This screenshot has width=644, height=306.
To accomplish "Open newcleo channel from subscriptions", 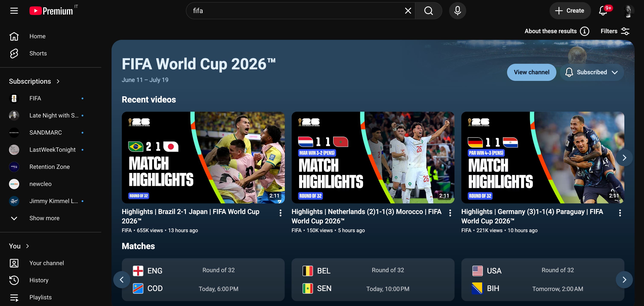I will [x=50, y=184].
